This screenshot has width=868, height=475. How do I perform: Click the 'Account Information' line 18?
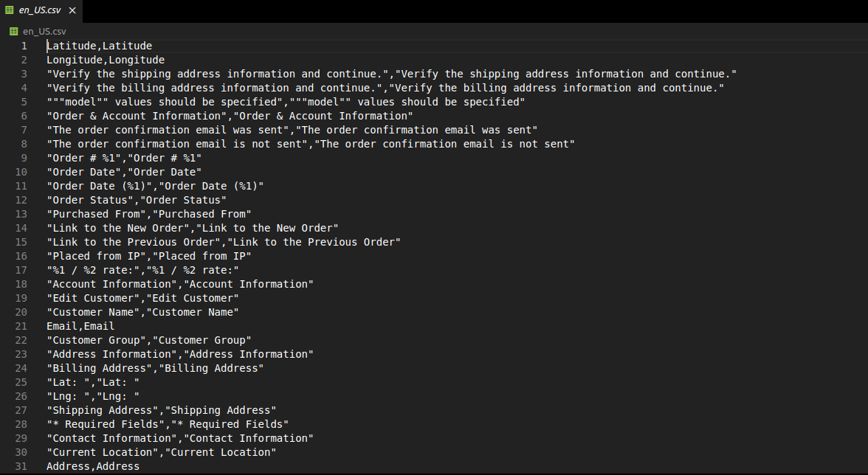coord(180,284)
